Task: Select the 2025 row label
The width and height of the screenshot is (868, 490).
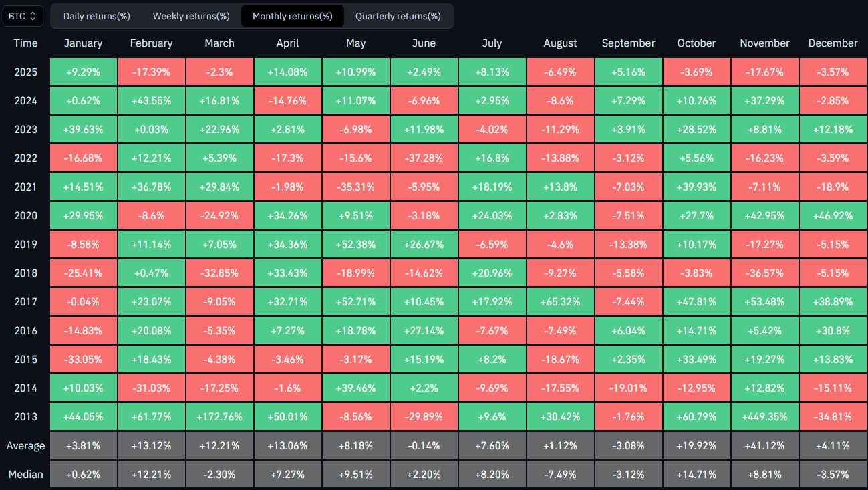Action: point(25,72)
